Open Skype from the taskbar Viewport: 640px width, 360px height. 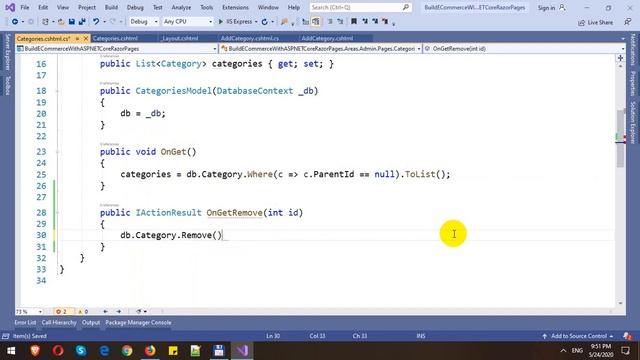click(81, 350)
